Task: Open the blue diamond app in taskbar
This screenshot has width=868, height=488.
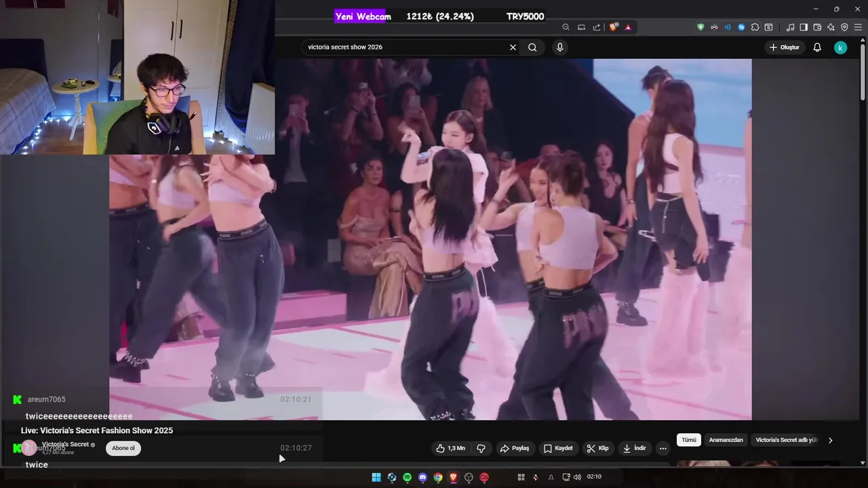Action: 392,477
